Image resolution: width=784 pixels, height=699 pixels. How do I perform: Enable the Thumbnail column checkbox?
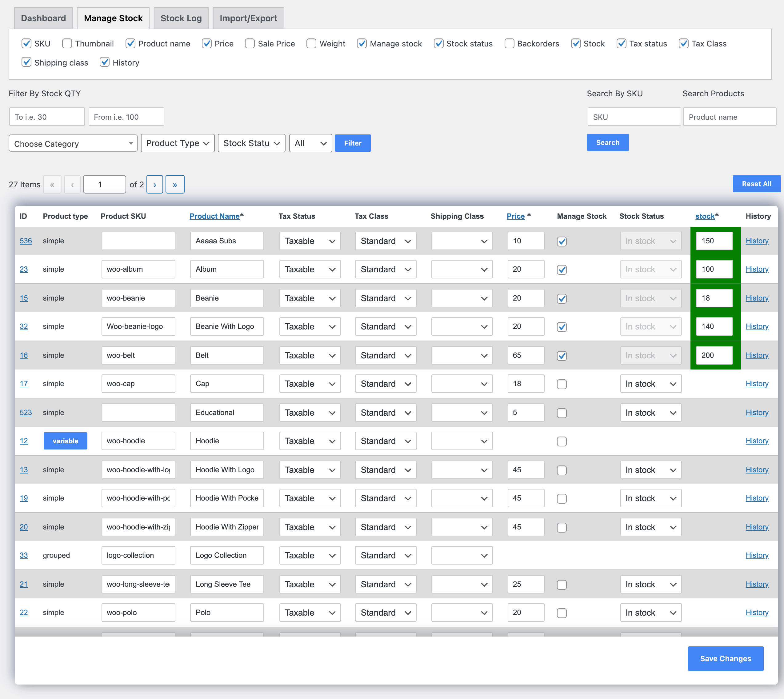tap(67, 43)
